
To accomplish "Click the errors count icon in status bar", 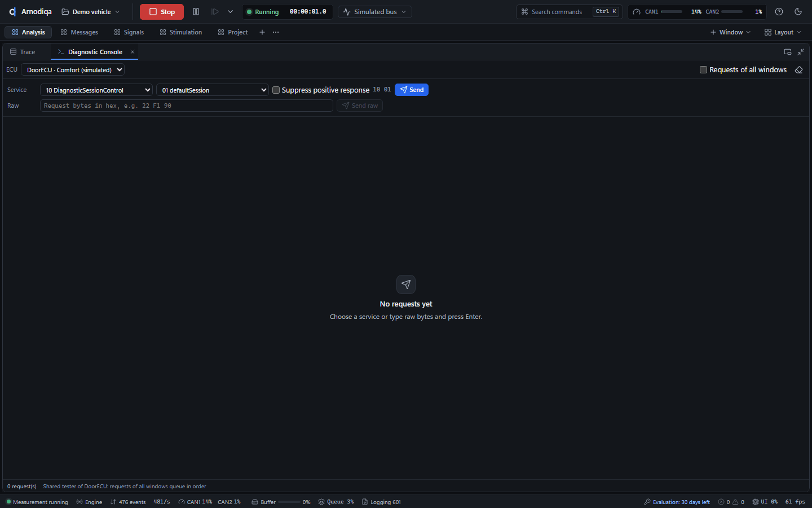I will 721,502.
